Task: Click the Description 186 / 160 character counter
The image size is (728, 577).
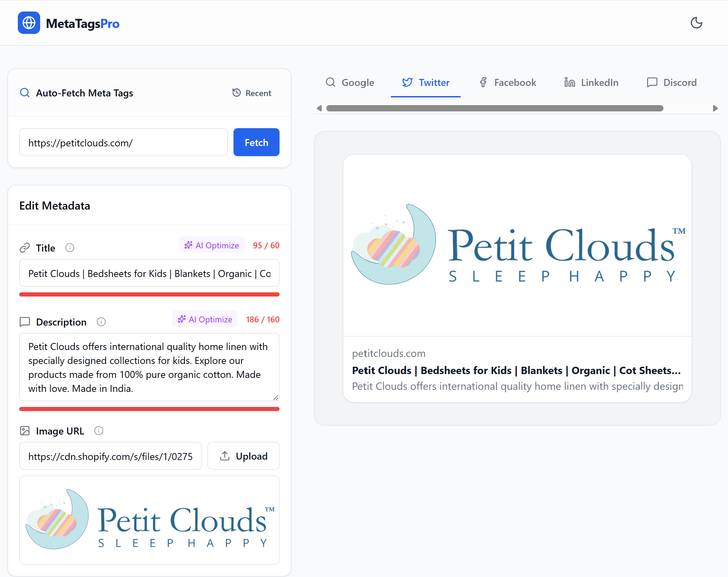Action: 262,320
